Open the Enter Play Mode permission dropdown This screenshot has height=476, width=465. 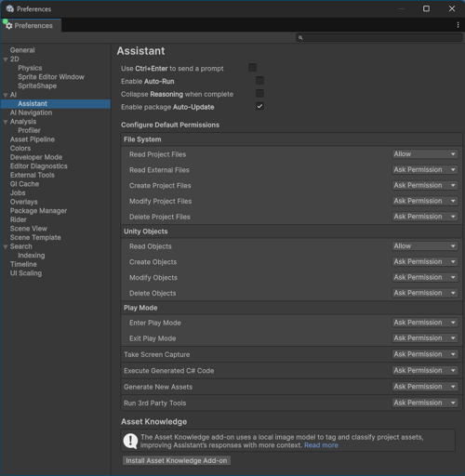point(425,323)
